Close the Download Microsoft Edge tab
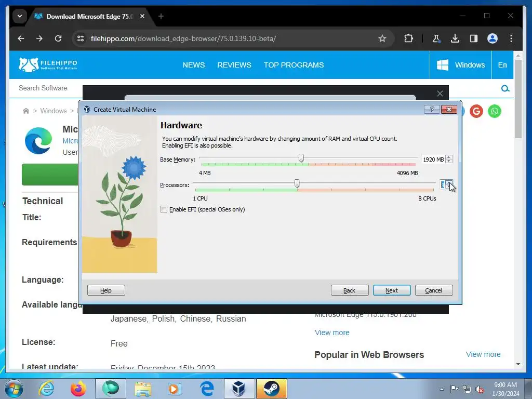The height and width of the screenshot is (399, 532). point(142,16)
